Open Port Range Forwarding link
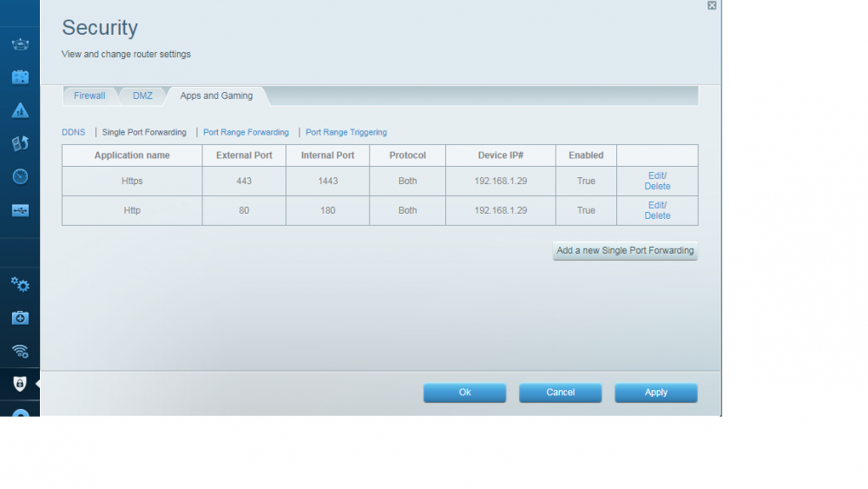 click(246, 132)
